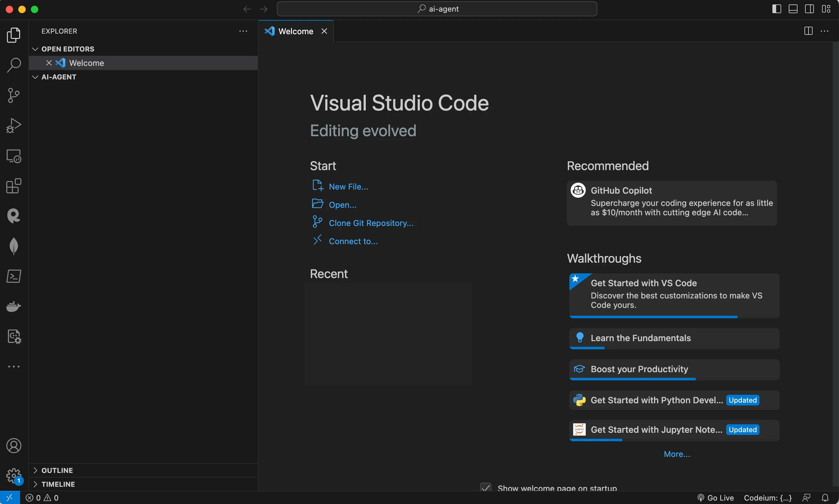Viewport: 839px width, 504px height.
Task: Open the Source Control view
Action: (14, 95)
